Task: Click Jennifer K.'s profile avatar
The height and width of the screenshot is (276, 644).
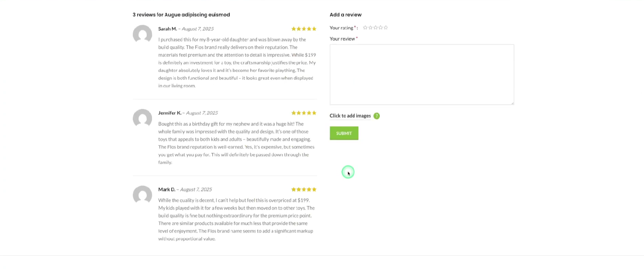Action: click(142, 118)
